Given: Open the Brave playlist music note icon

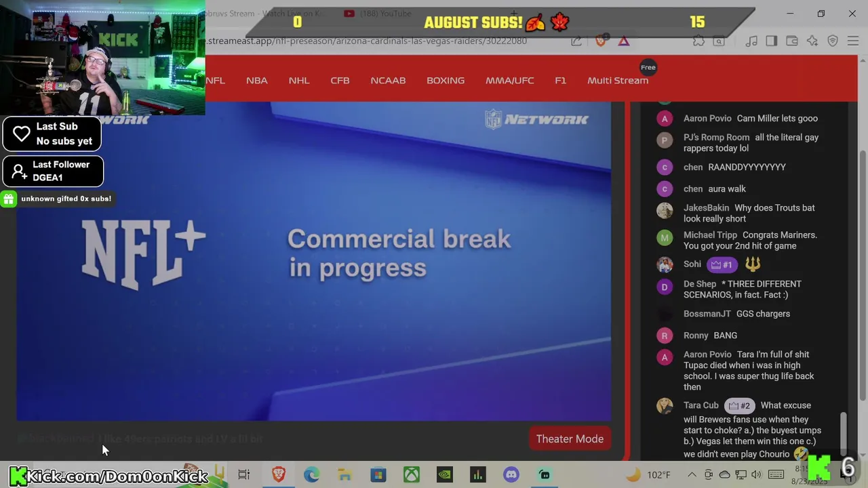Looking at the screenshot, I should tap(751, 41).
